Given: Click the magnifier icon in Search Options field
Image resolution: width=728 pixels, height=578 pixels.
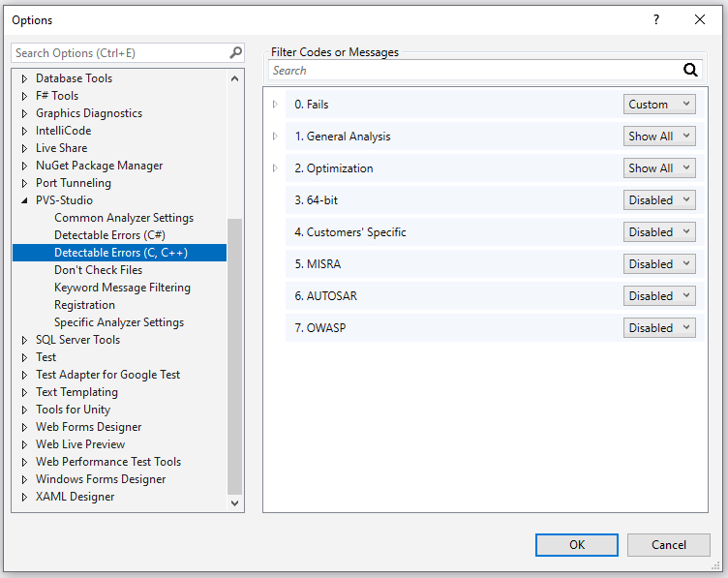Looking at the screenshot, I should 236,53.
